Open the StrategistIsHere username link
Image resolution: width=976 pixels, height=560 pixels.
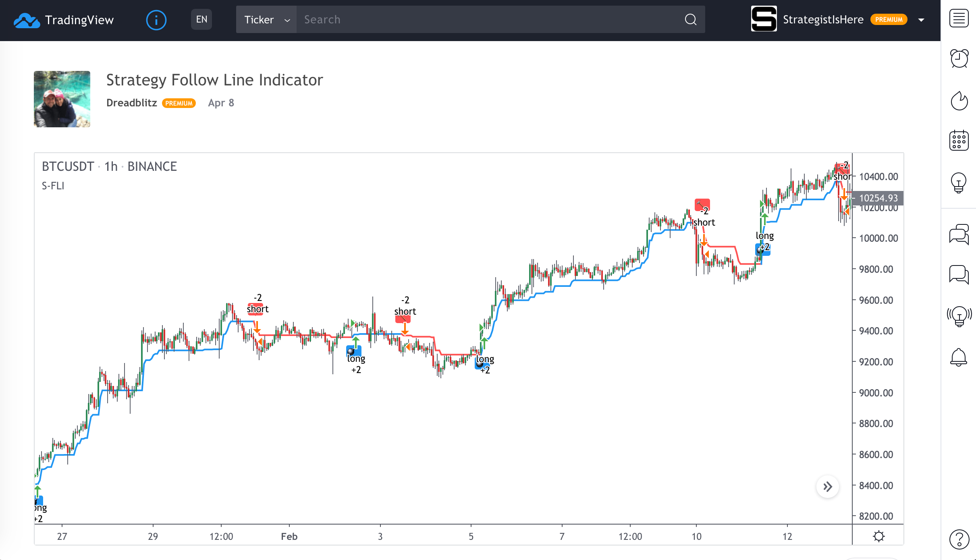click(823, 19)
